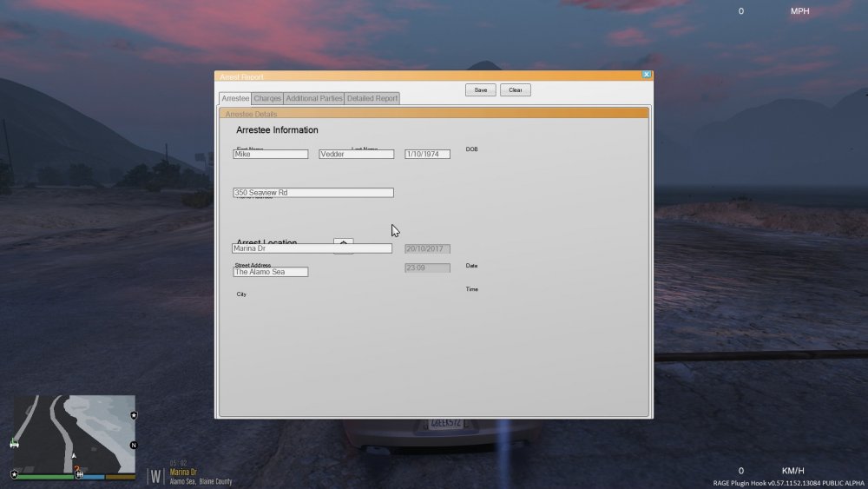Click the street address field Marina Dr
This screenshot has width=868, height=489.
coord(312,248)
